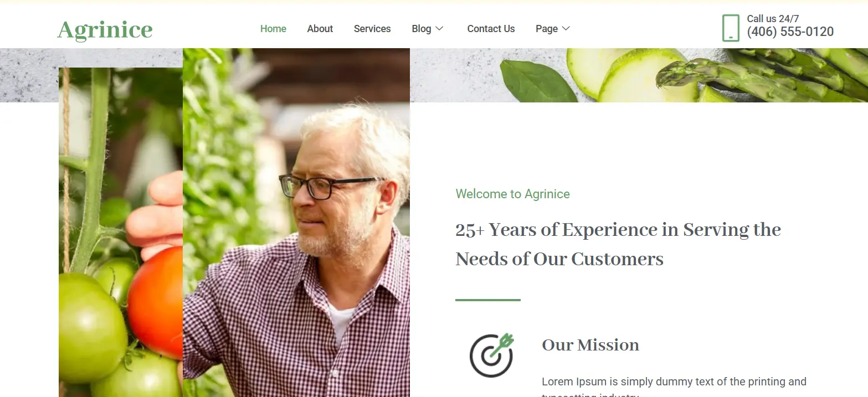Viewport: 868px width, 397px height.
Task: Open the Contact Us link
Action: [491, 29]
